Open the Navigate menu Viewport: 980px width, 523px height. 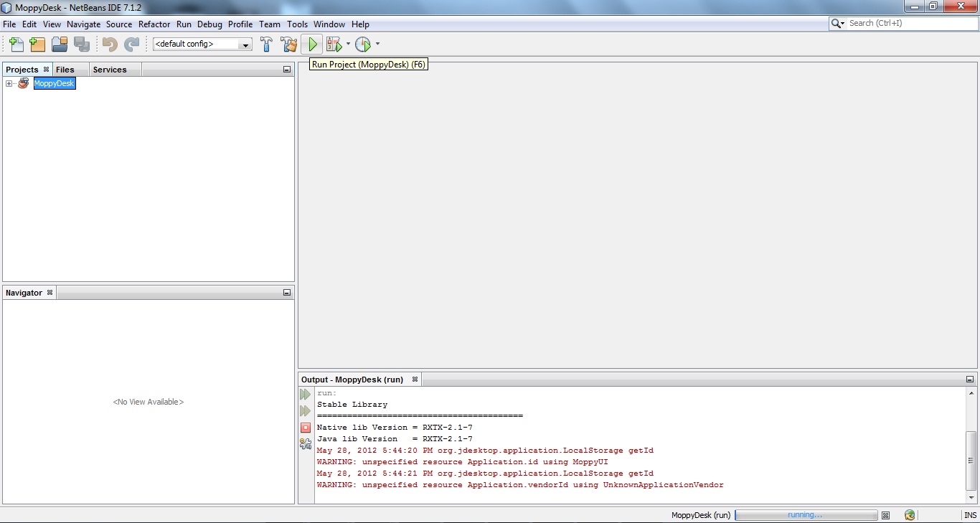(84, 24)
